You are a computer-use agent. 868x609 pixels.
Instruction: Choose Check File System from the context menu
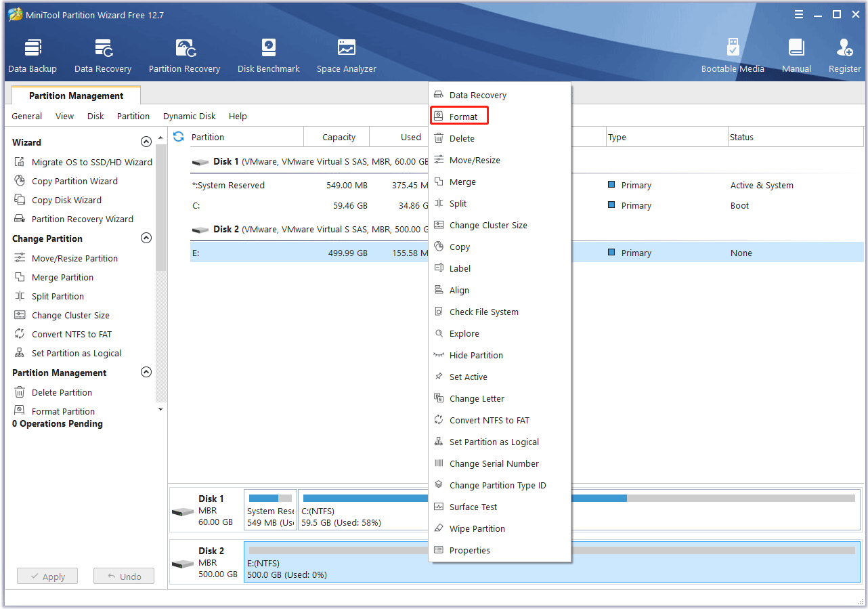click(500, 312)
